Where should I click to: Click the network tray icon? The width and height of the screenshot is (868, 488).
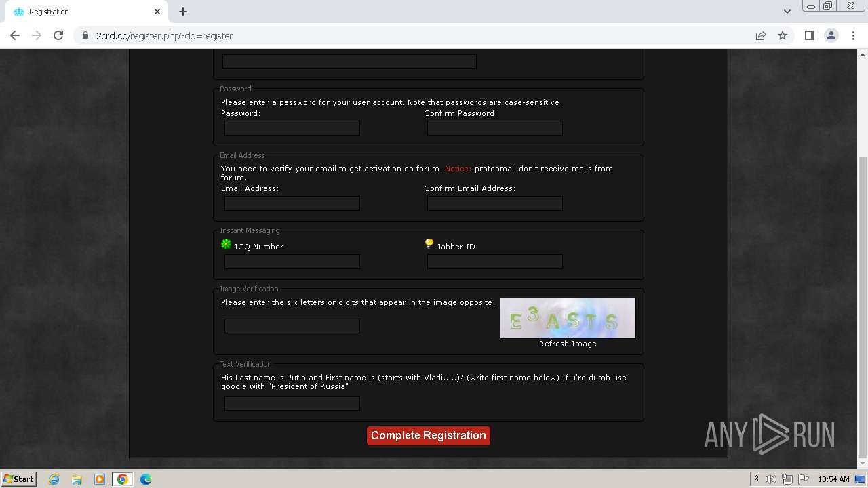pyautogui.click(x=787, y=479)
